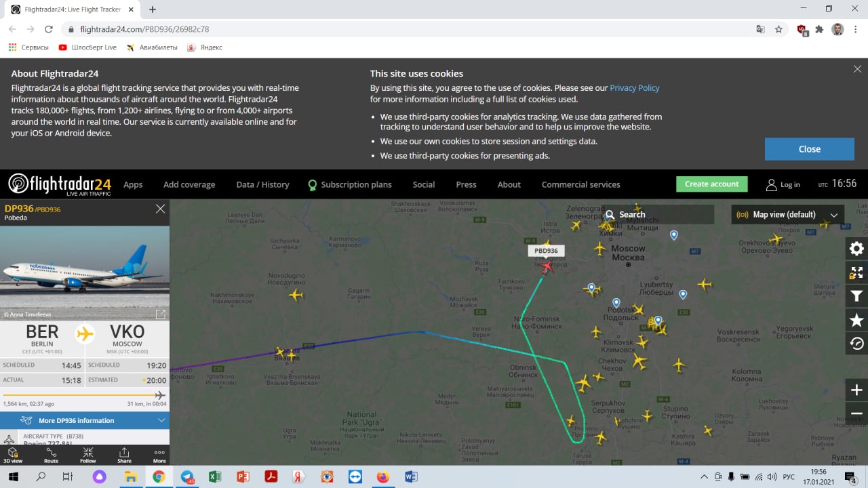Open a new browser tab

(153, 9)
